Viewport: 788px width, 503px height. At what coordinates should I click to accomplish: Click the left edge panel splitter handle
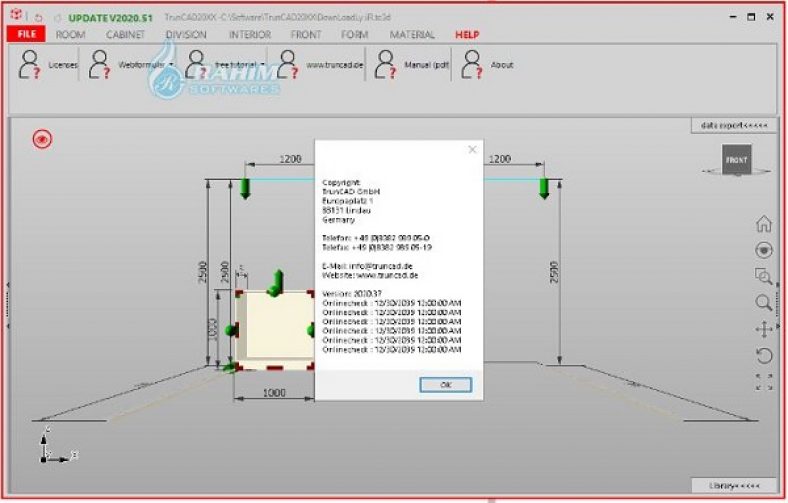click(8, 306)
